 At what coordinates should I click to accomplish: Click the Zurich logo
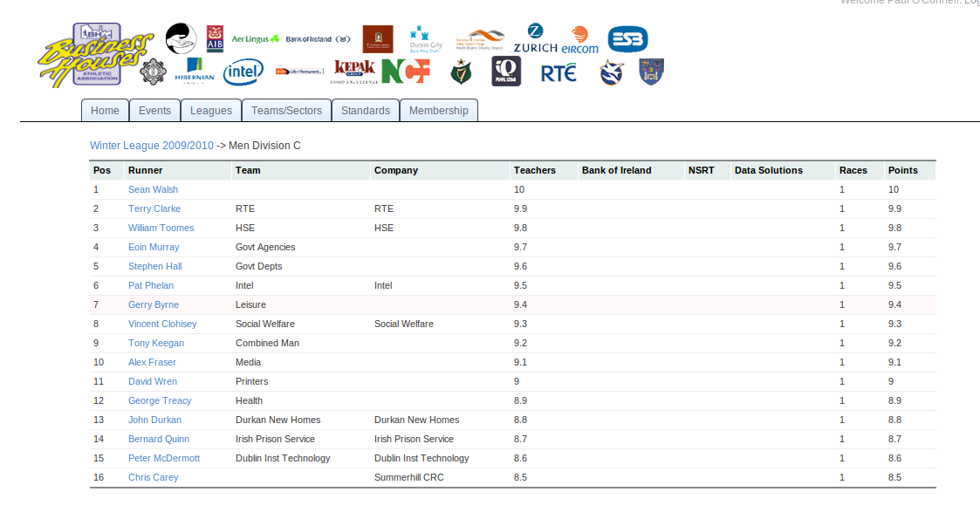(x=536, y=38)
